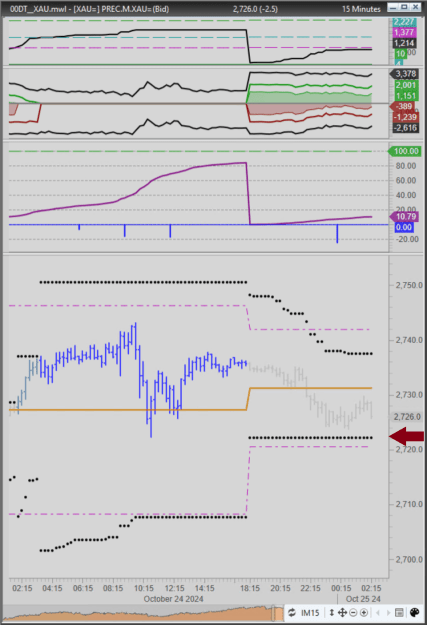
Task: Minimize the chart window
Action: pyautogui.click(x=393, y=7)
